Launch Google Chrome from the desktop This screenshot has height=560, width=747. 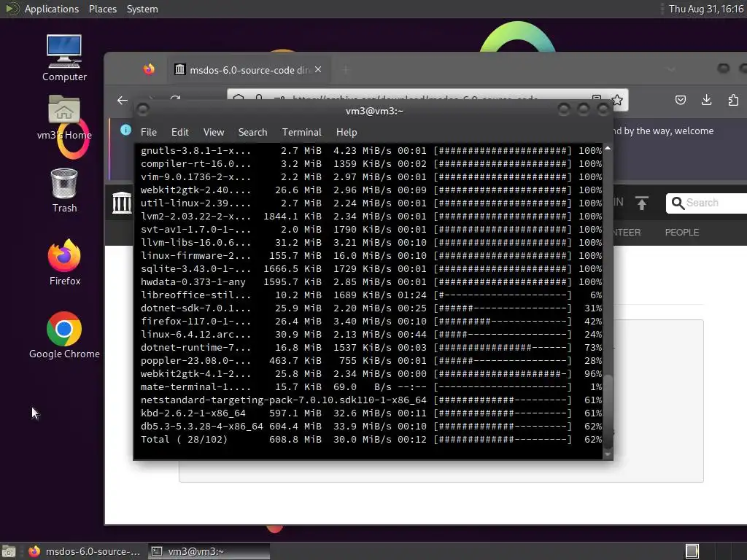64,335
